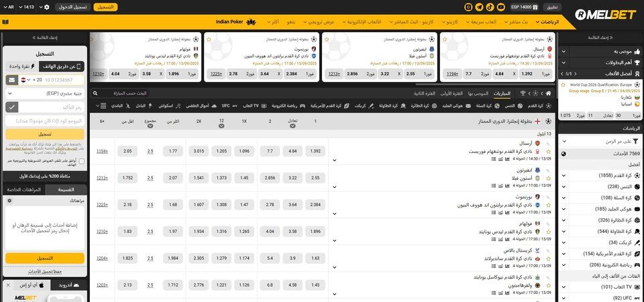The width and height of the screenshot is (644, 302).
Task: Switch to the المراهنات الخاصة my bets tab
Action: pos(24,190)
